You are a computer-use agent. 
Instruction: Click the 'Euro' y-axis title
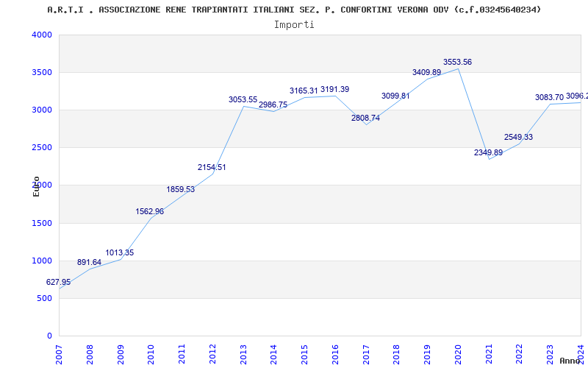[36, 186]
